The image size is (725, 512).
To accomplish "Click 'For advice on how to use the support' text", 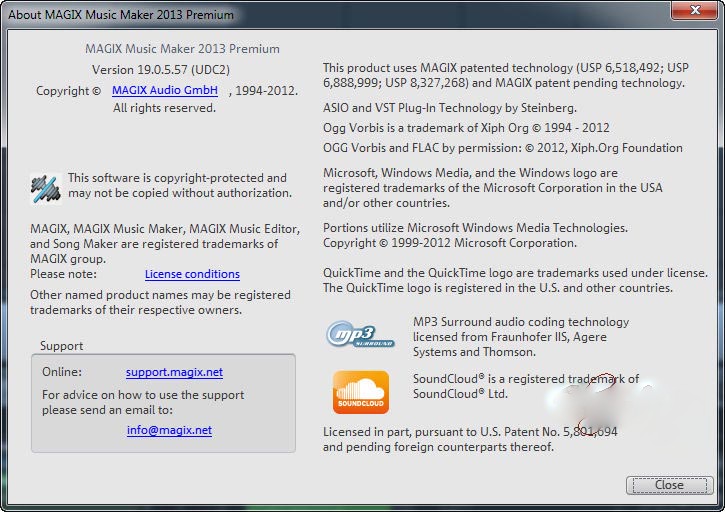I will tap(143, 395).
